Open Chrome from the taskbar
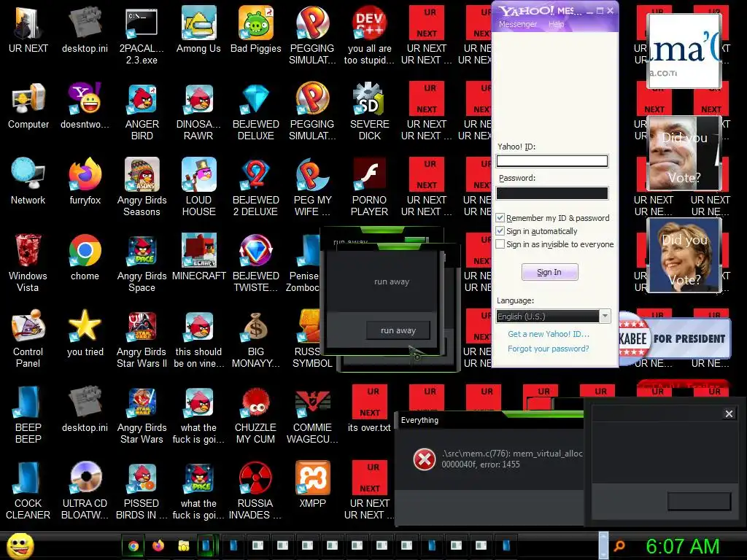 click(x=133, y=545)
